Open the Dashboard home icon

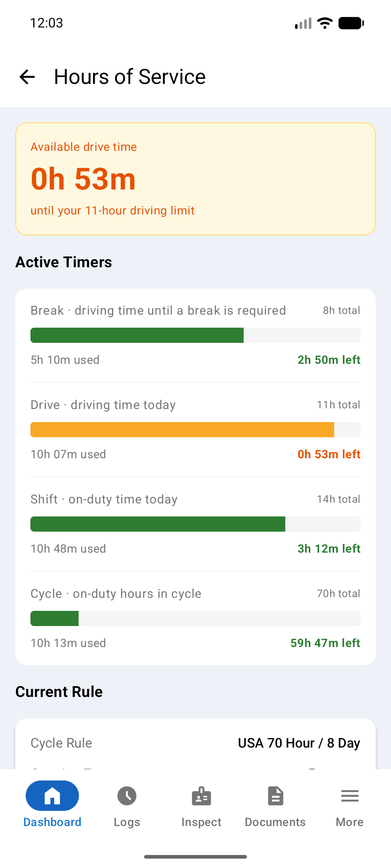point(52,796)
